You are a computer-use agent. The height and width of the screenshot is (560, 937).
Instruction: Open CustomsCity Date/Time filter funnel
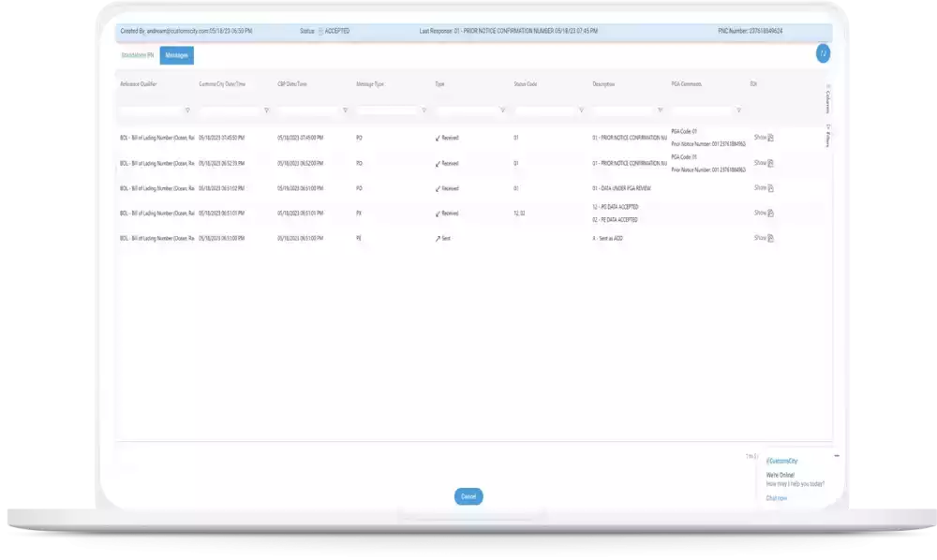click(266, 110)
